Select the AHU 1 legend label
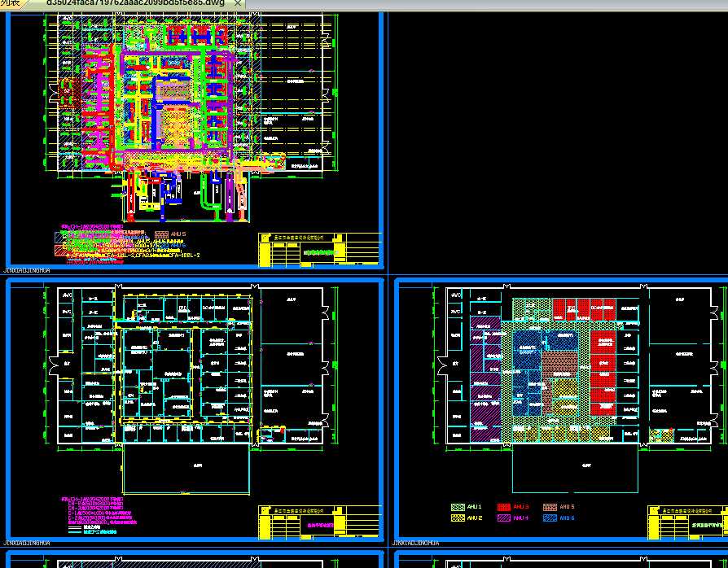Image resolution: width=728 pixels, height=568 pixels. [474, 507]
